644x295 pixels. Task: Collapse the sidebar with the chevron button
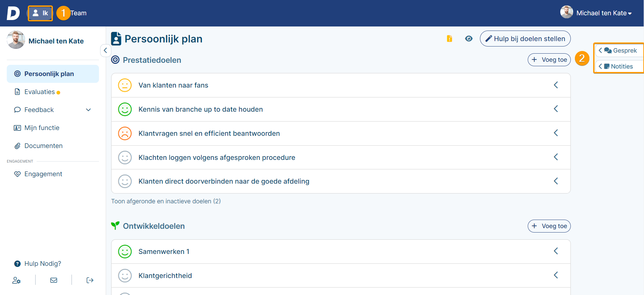click(105, 50)
